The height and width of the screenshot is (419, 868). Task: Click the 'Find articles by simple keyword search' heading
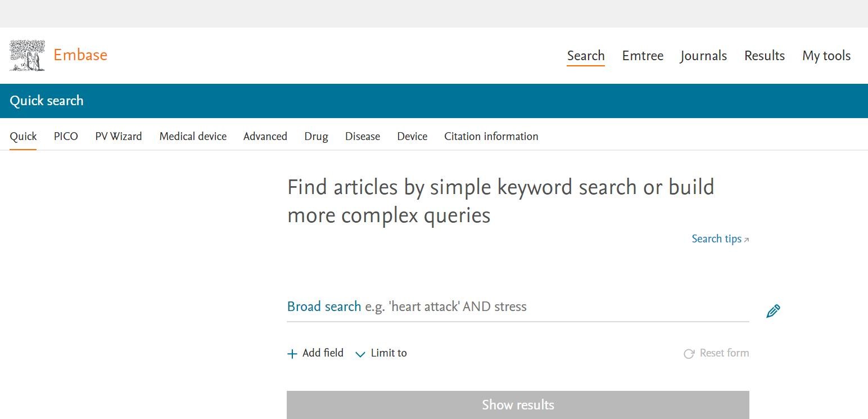click(x=500, y=201)
